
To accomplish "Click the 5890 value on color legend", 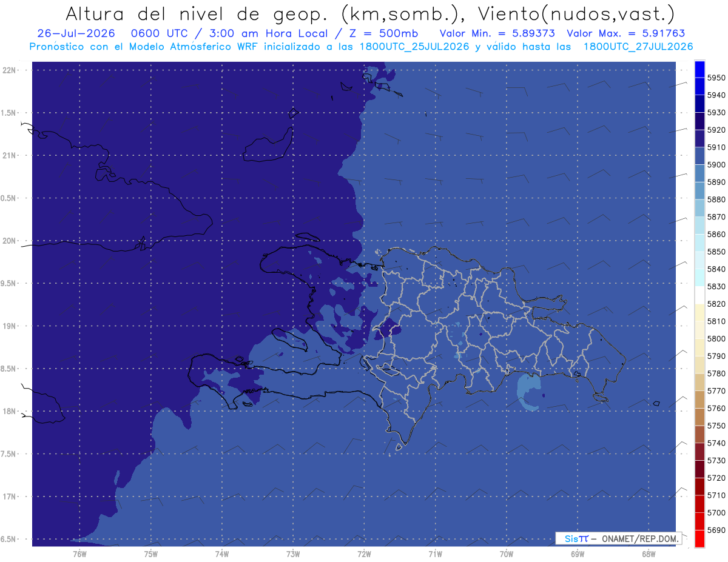I will [x=716, y=182].
